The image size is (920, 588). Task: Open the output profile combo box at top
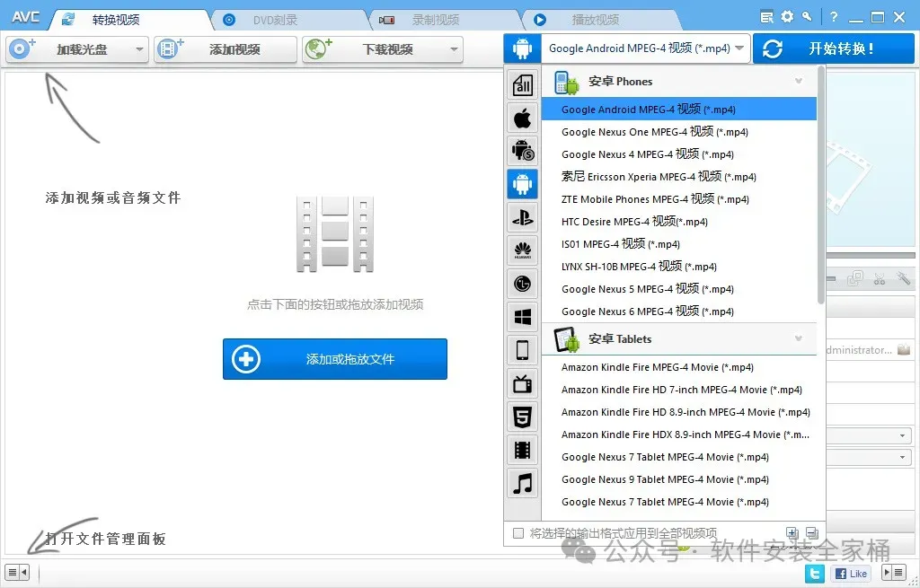646,48
